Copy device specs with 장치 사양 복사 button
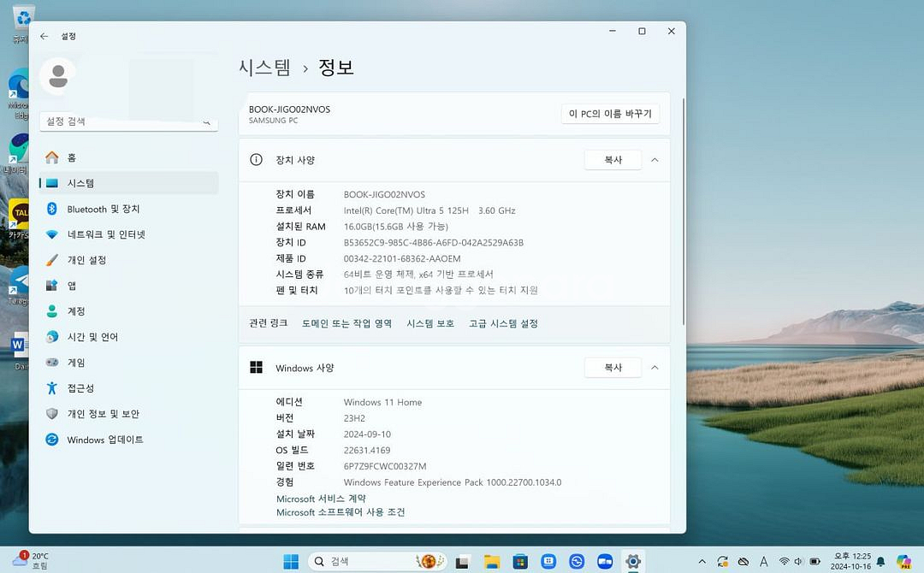Viewport: 924px width, 573px height. point(613,160)
